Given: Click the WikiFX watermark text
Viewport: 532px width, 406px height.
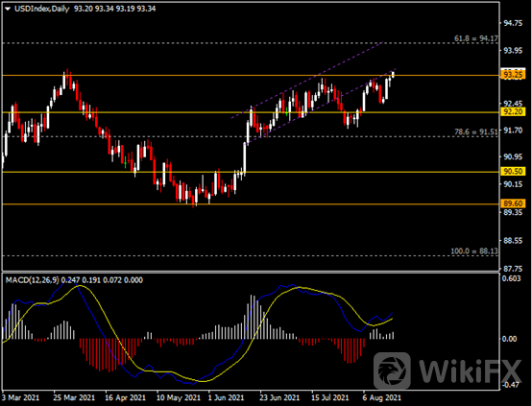Looking at the screenshot, I should 471,371.
